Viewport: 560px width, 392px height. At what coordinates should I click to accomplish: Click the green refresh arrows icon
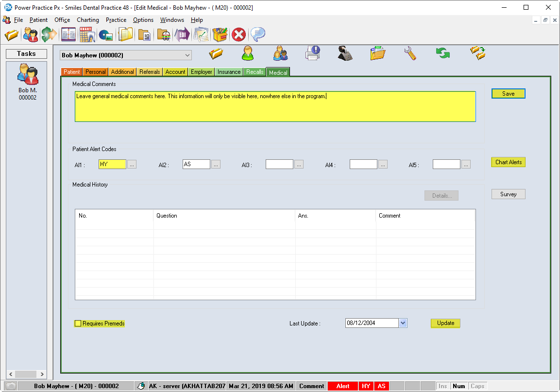click(442, 53)
